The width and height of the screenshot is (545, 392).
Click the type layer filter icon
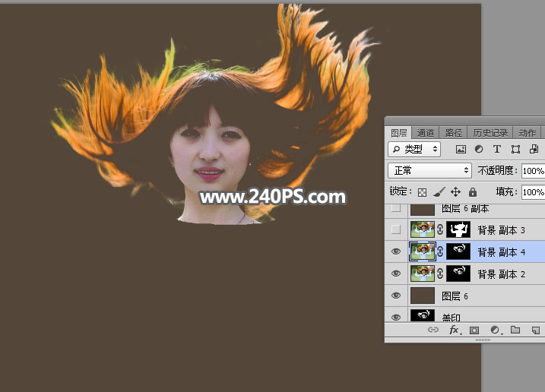(497, 149)
